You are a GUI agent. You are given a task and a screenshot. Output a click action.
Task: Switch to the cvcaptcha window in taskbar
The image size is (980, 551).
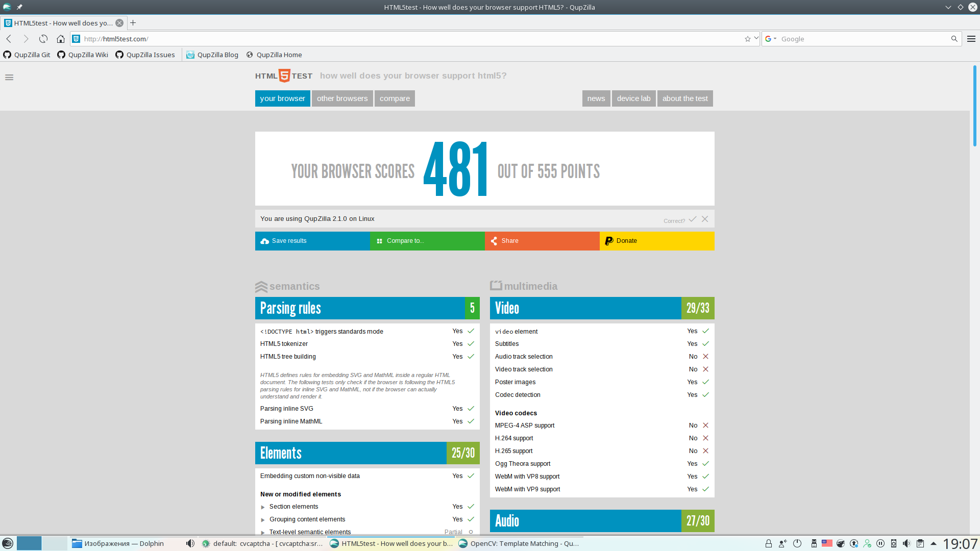(x=262, y=543)
